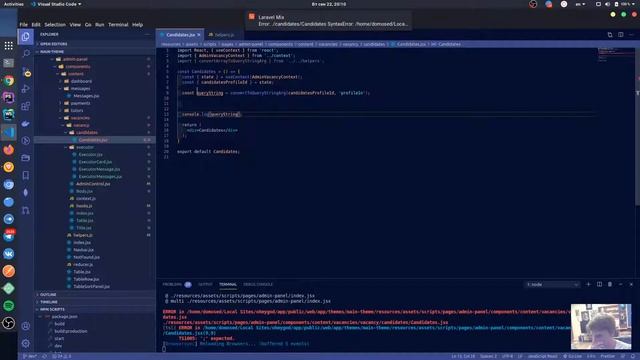Open the File menu
Image resolution: width=640 pixels, height=360 pixels.
pos(24,25)
